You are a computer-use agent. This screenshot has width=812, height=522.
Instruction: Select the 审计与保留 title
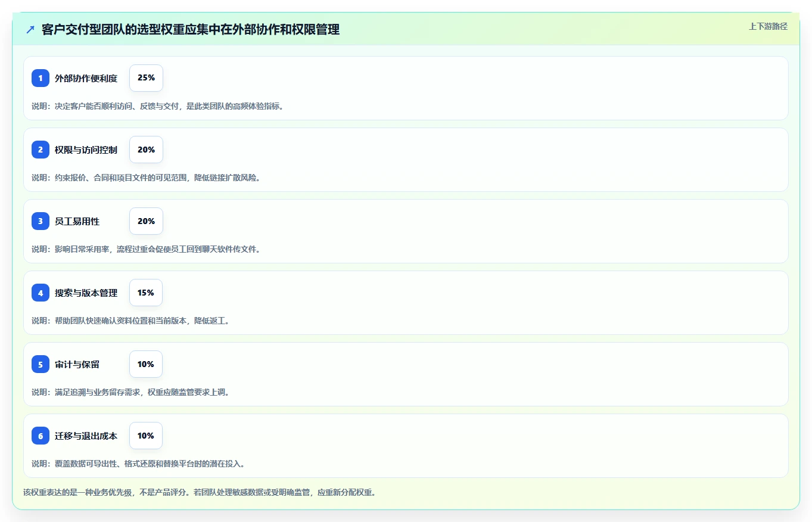[77, 364]
